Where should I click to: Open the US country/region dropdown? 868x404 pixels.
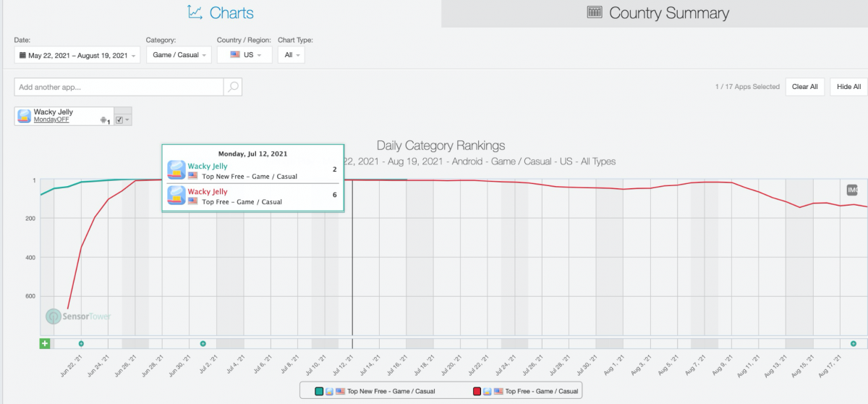[x=244, y=55]
